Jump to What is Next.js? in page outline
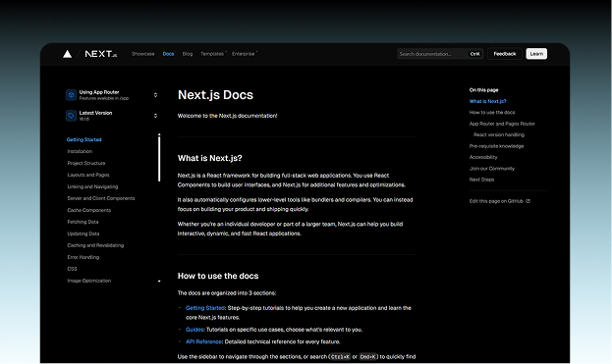The image size is (612, 364). (x=487, y=101)
